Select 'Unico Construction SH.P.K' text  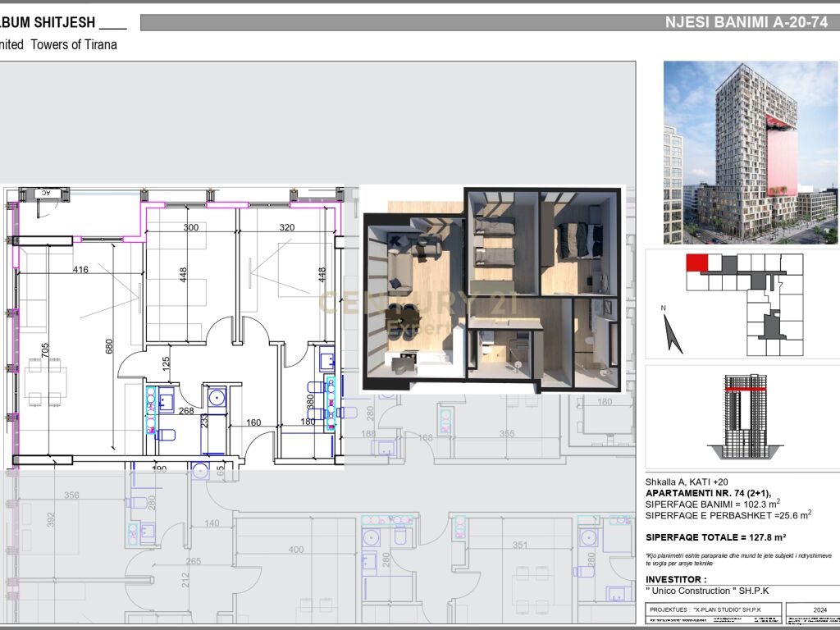tap(707, 591)
